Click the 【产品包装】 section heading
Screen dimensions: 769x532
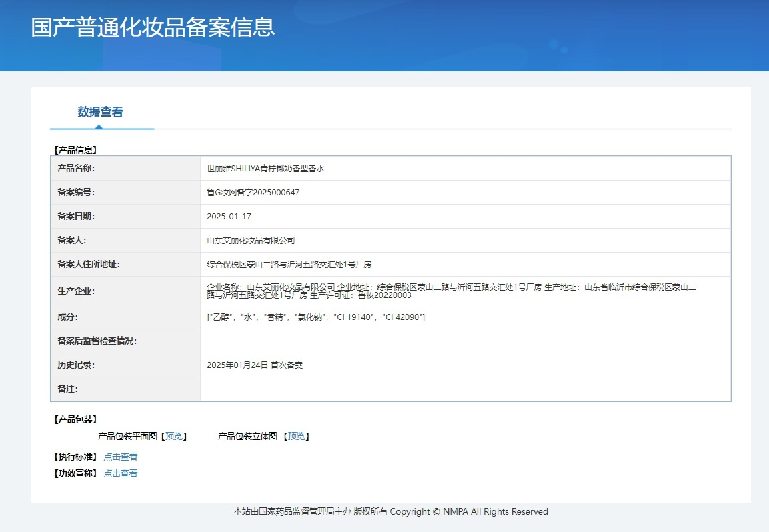(75, 419)
